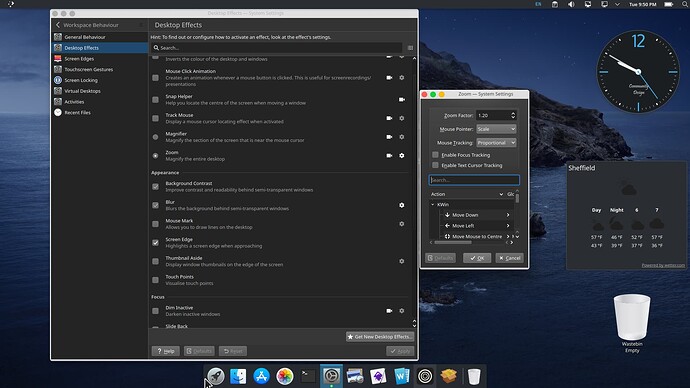Screen dimensions: 690x388
Task: Play video preview for Snap Helper
Action: coord(401,100)
